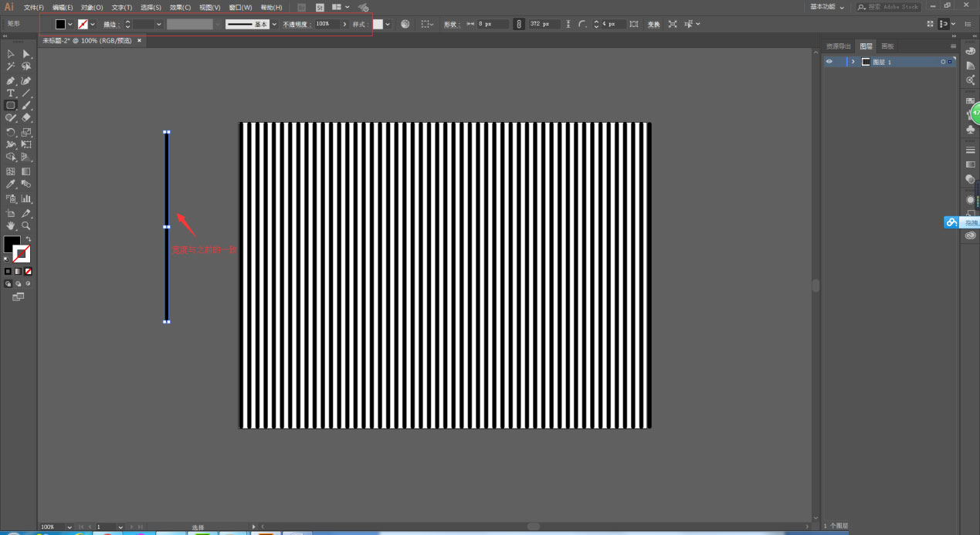Click the black fill swatch in control bar
The image size is (980, 535).
(x=60, y=24)
